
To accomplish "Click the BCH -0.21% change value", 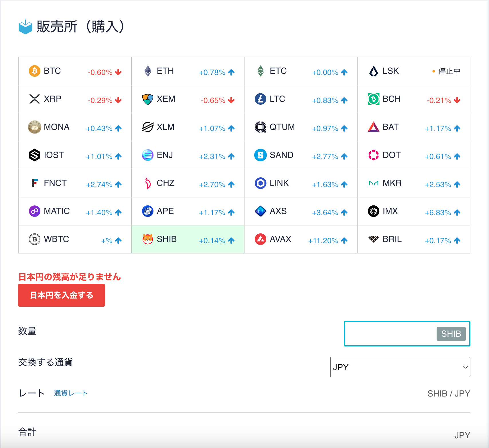I will pyautogui.click(x=439, y=100).
